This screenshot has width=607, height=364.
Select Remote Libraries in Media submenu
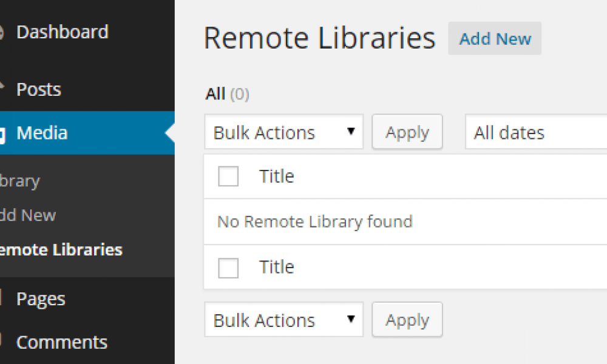coord(61,250)
